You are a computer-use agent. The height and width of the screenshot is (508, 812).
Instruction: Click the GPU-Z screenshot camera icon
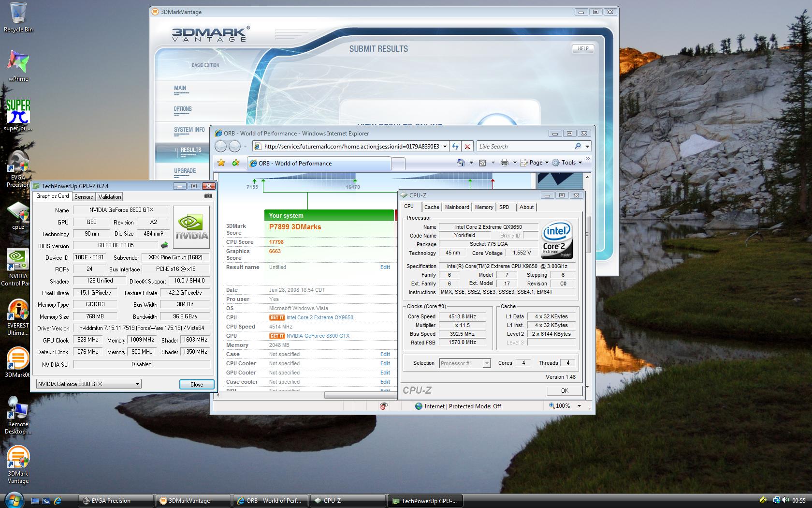pyautogui.click(x=208, y=196)
